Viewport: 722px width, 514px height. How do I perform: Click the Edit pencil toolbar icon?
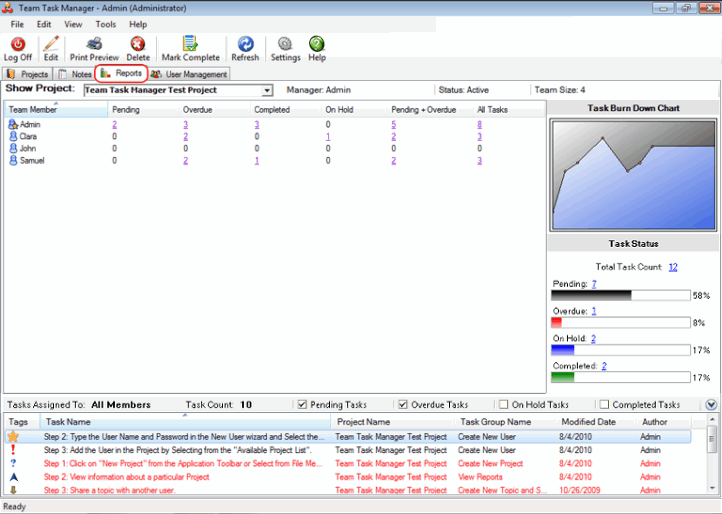point(51,45)
